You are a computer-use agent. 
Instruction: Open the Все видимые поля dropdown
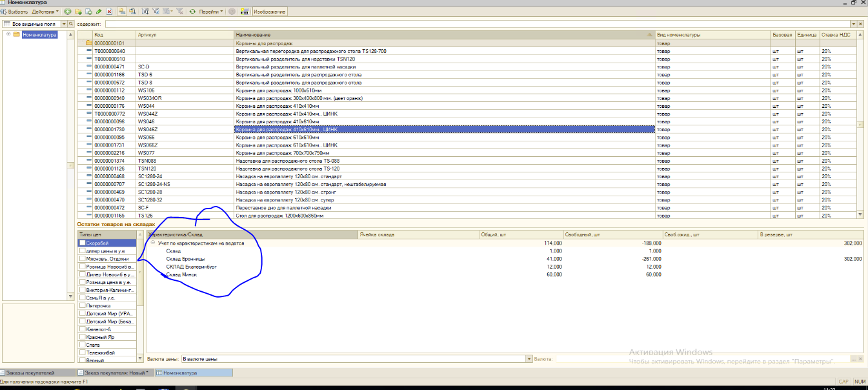pyautogui.click(x=63, y=24)
